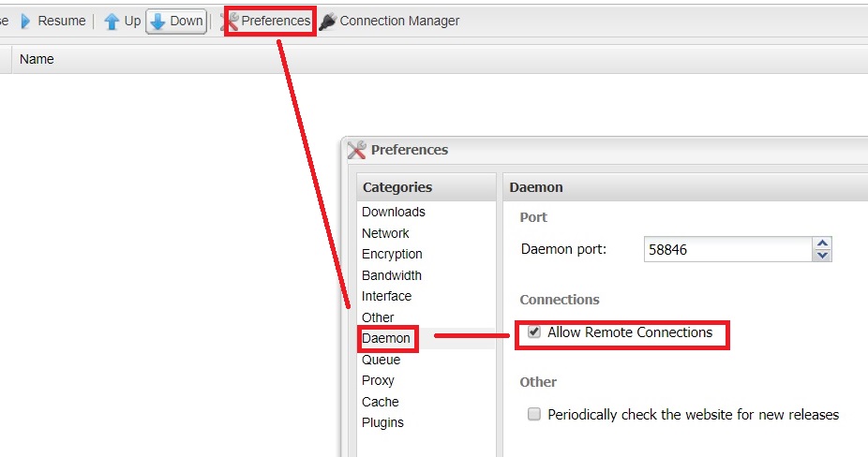868x457 pixels.
Task: Enable periodic check for new releases
Action: click(534, 415)
